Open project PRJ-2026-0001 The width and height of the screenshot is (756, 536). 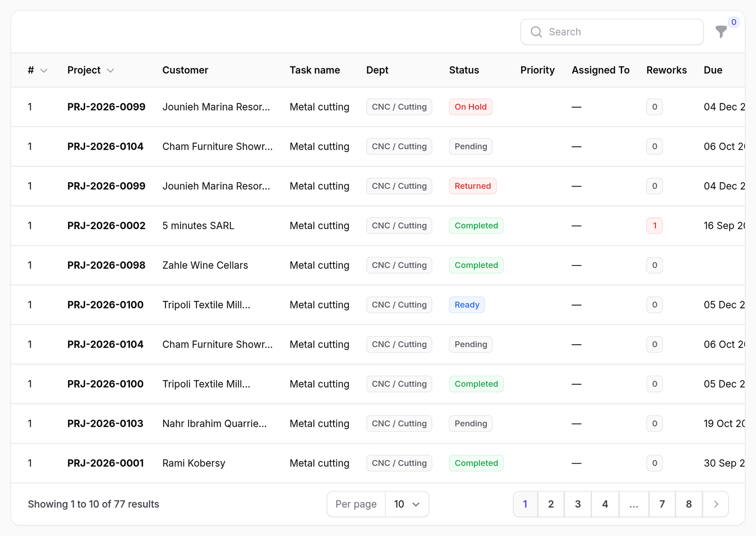(x=105, y=463)
